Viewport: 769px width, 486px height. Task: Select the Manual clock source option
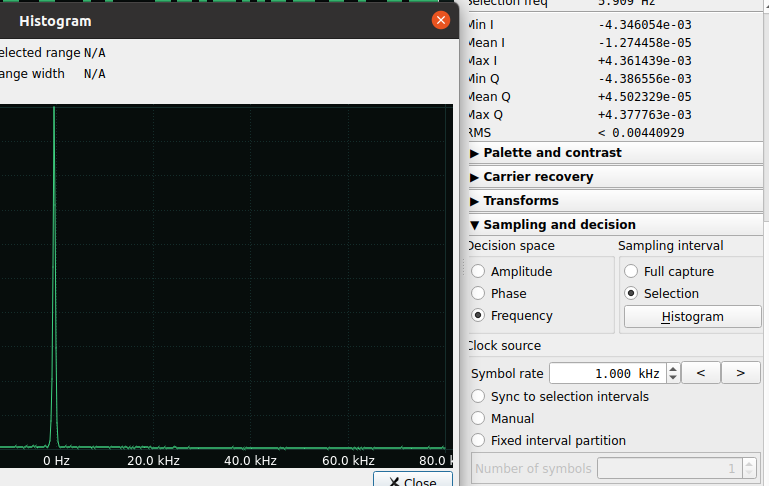(x=479, y=419)
